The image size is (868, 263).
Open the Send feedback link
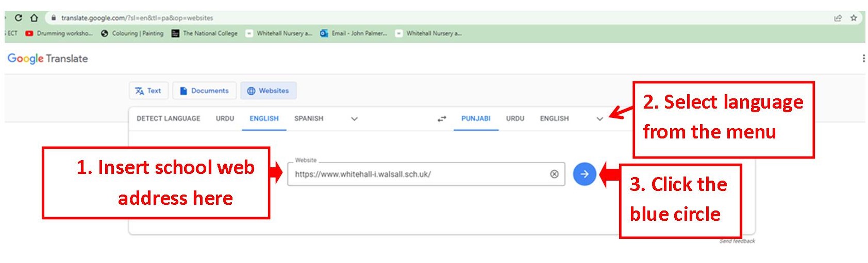[737, 241]
